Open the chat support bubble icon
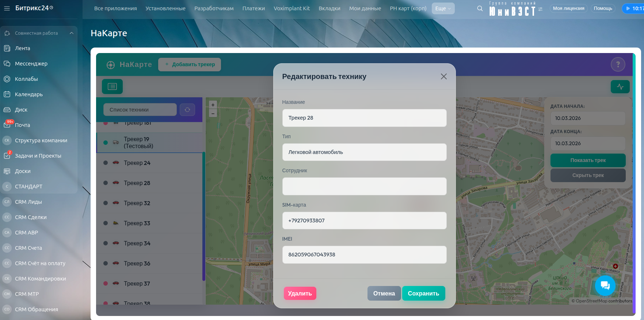644x320 pixels. point(605,286)
